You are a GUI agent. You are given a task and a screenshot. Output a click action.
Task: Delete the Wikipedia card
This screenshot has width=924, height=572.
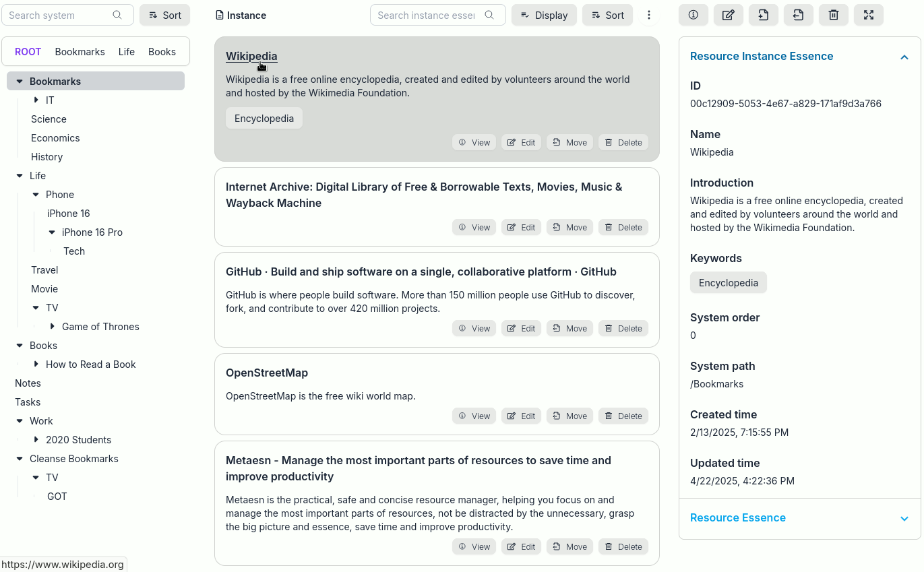click(623, 142)
